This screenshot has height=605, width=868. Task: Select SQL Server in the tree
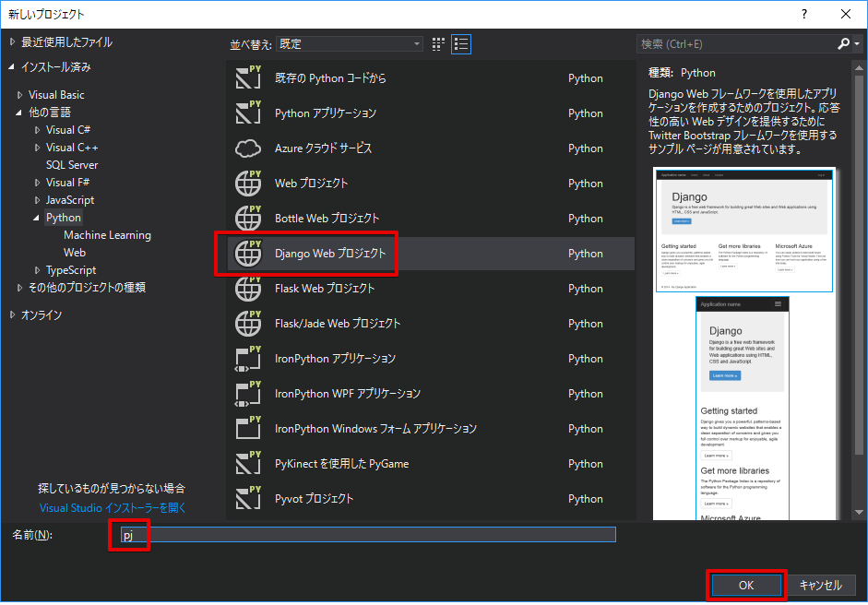point(72,165)
